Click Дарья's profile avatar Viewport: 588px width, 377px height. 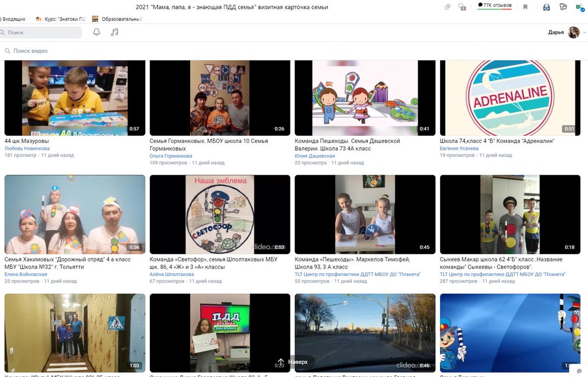[574, 33]
